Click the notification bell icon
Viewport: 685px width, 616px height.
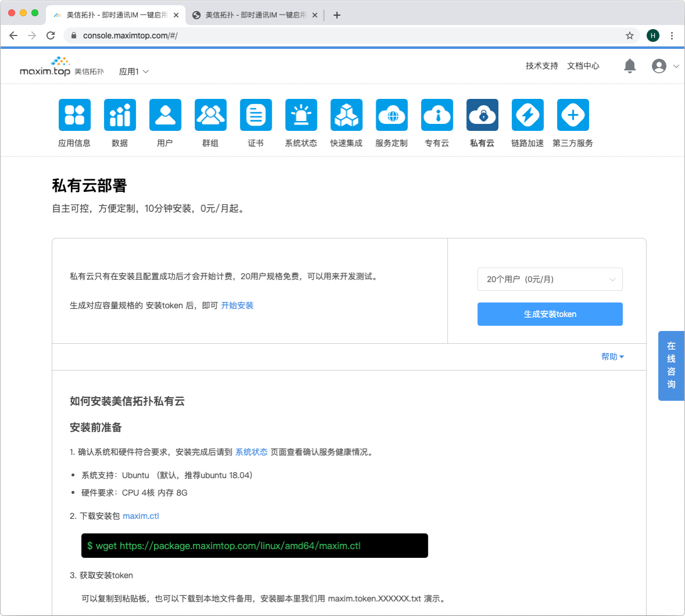tap(630, 66)
